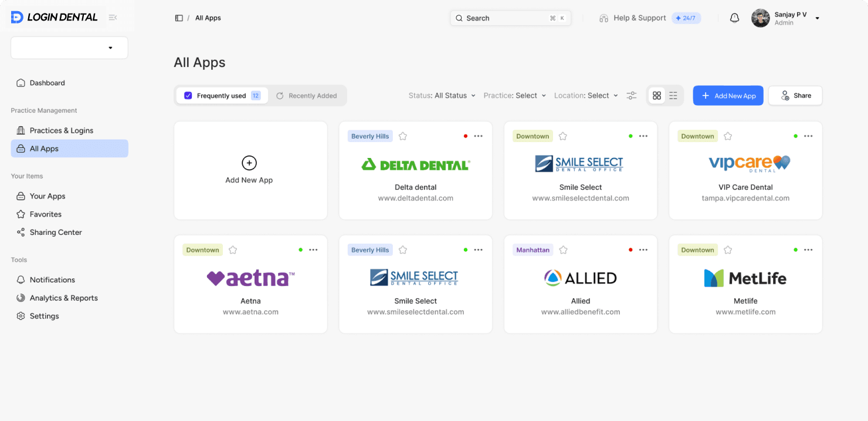Screen dimensions: 868x421
Task: Click the Sanjay P V profile avatar
Action: pos(760,18)
